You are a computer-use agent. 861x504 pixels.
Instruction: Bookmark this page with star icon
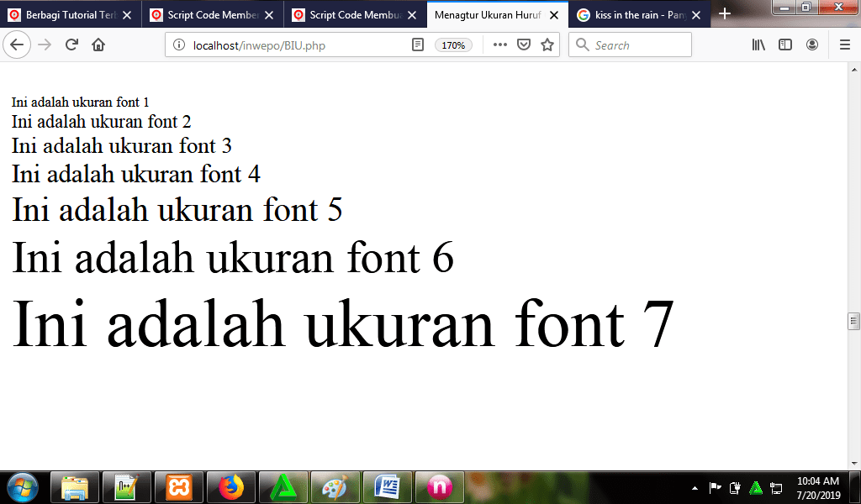point(547,45)
